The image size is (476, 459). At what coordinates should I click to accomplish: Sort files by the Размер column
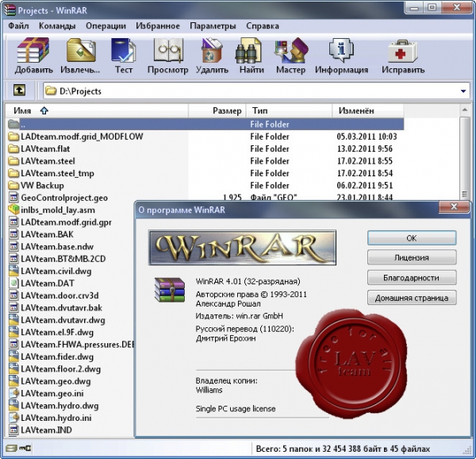[217, 110]
